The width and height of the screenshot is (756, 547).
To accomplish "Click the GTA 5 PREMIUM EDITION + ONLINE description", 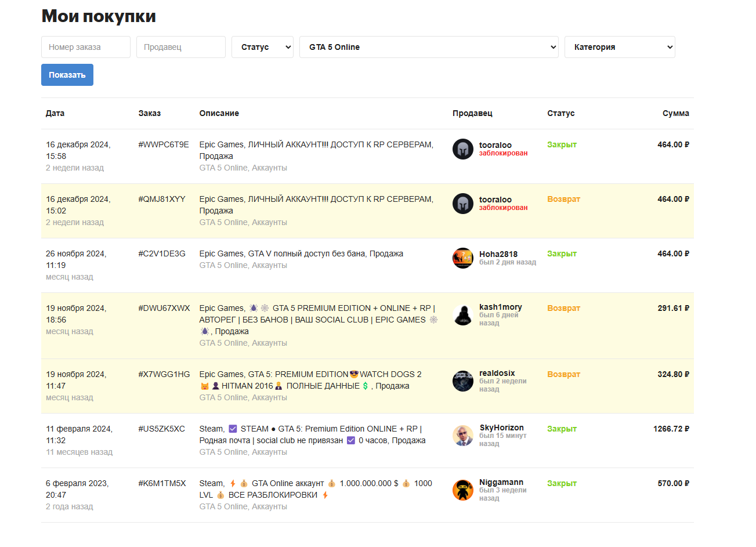I will tap(319, 320).
